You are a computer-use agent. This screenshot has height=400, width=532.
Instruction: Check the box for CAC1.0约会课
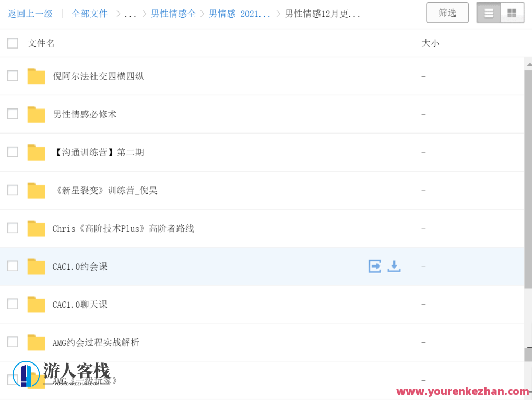(13, 266)
